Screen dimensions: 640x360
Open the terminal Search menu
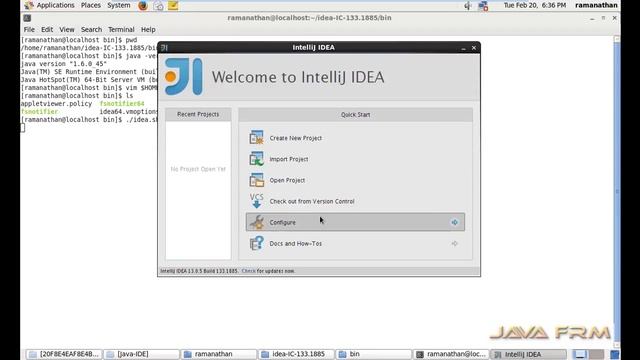tap(91, 29)
